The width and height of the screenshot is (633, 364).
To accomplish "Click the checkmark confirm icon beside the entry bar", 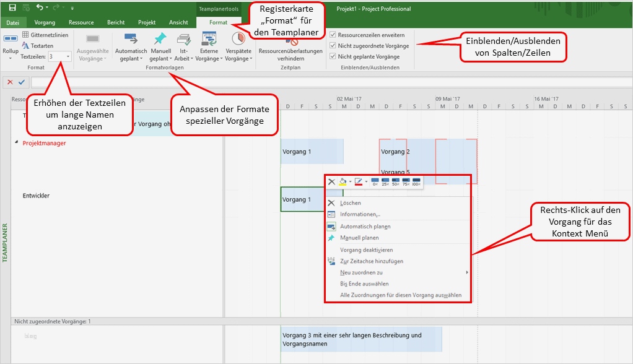I will tap(22, 82).
